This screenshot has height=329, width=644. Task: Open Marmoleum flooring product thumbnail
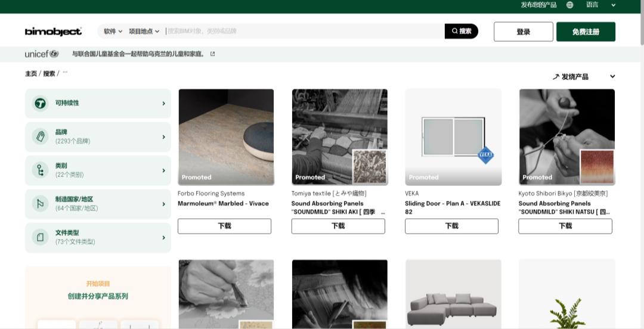[x=227, y=136]
